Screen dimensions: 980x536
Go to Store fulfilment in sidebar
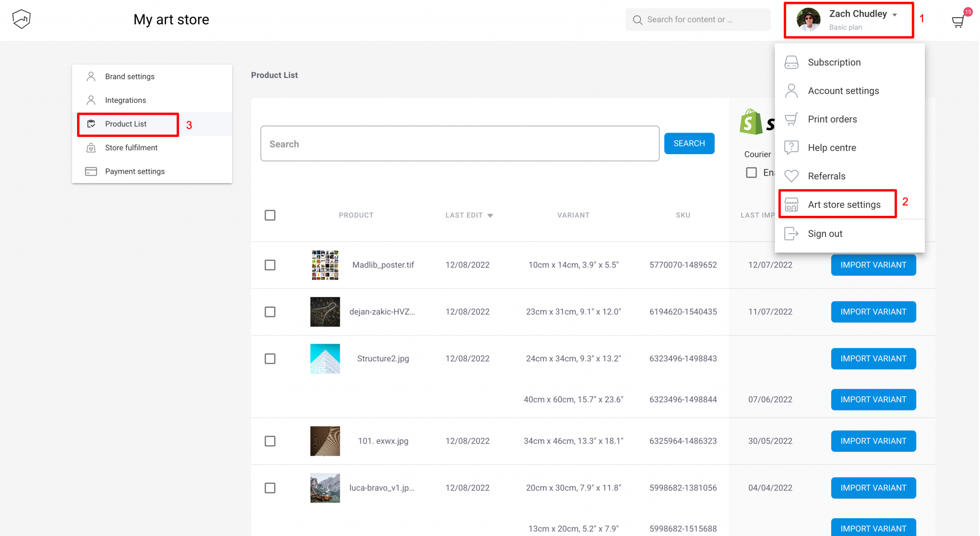tap(131, 148)
